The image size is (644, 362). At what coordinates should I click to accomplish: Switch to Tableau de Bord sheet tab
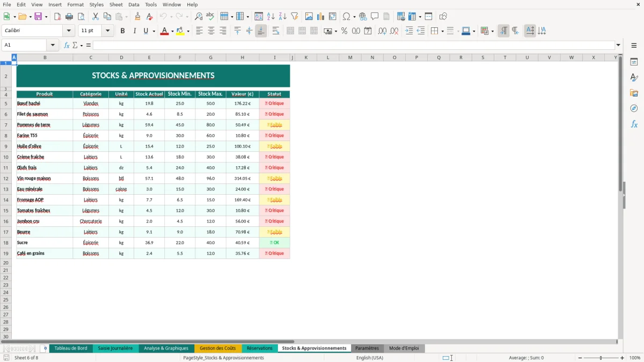pyautogui.click(x=71, y=348)
